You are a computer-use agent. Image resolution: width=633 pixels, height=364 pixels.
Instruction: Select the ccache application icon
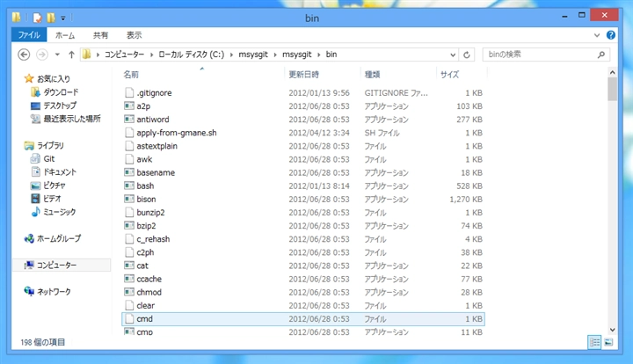tap(129, 280)
